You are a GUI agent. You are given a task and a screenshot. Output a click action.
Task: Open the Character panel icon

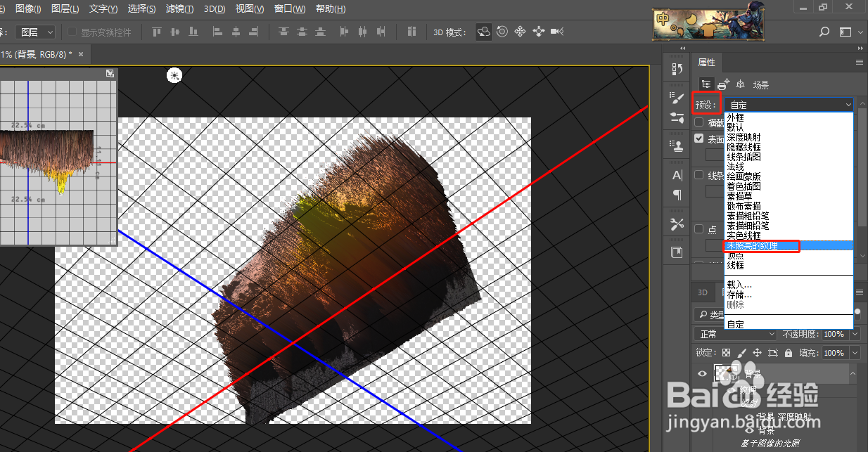[677, 175]
